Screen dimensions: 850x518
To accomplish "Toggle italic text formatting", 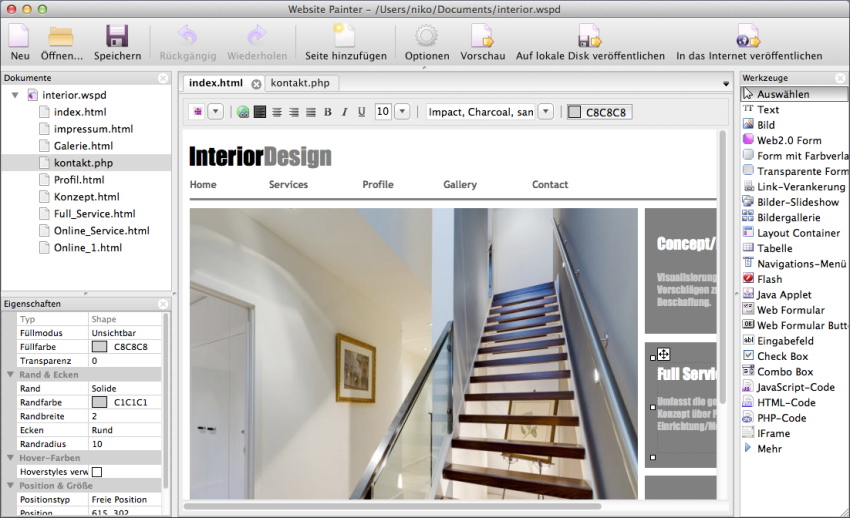I will pyautogui.click(x=344, y=112).
